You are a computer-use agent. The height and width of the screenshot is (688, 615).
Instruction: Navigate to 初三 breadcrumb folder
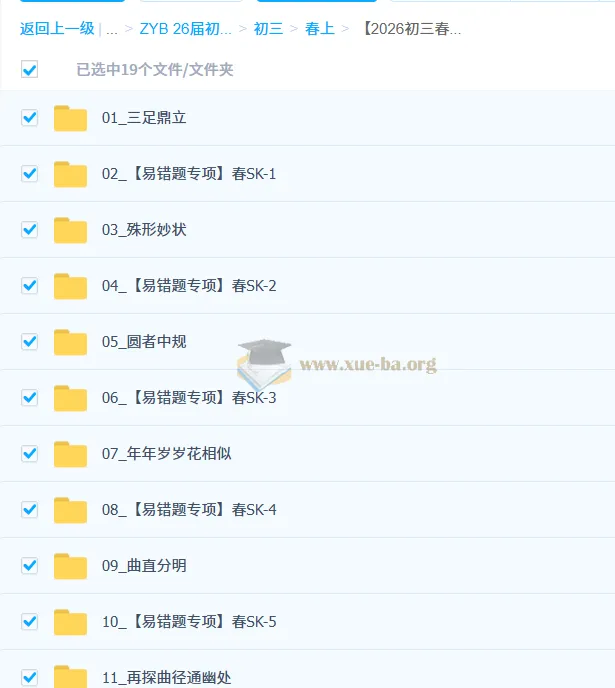click(268, 29)
